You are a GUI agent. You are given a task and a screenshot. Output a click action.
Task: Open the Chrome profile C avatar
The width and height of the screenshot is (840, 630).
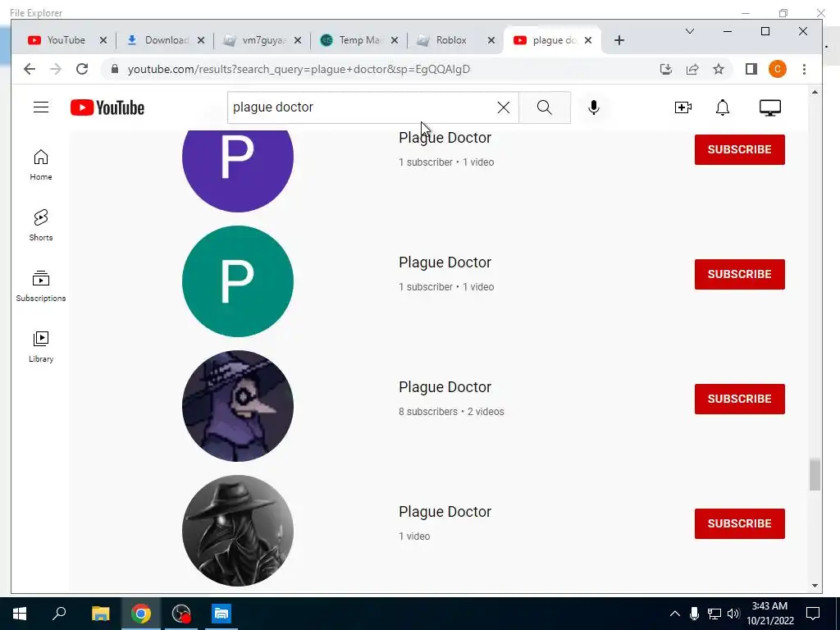click(778, 69)
